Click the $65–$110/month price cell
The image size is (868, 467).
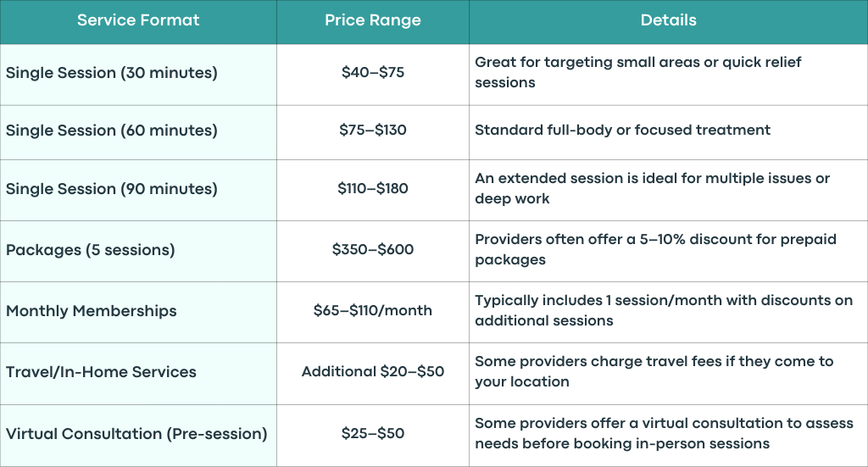click(x=373, y=312)
